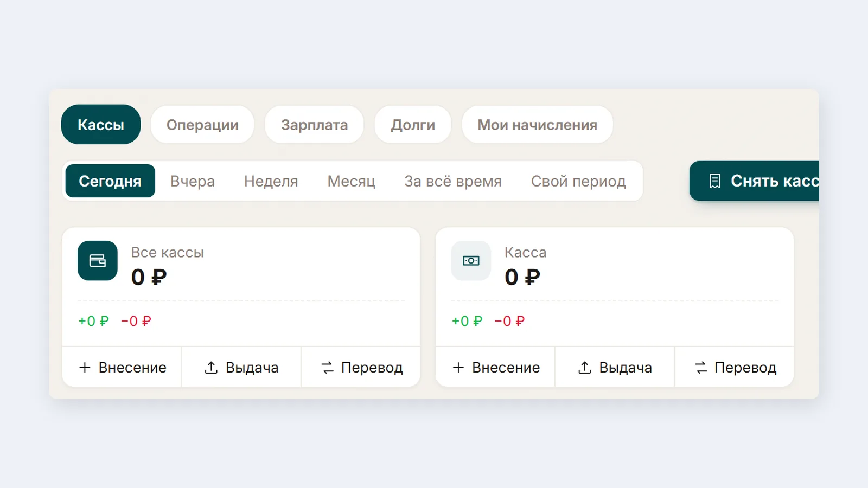The image size is (868, 488).
Task: Select the Сегодня period filter
Action: (110, 181)
